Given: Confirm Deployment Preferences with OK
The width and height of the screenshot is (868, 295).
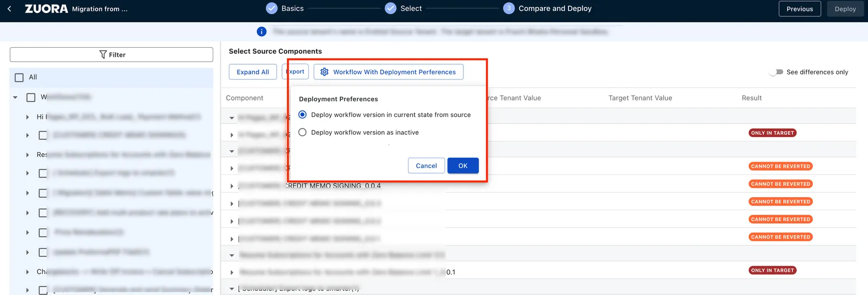Looking at the screenshot, I should tap(463, 166).
